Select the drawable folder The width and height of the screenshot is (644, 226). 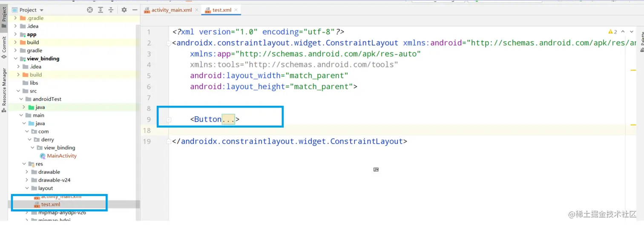point(49,172)
